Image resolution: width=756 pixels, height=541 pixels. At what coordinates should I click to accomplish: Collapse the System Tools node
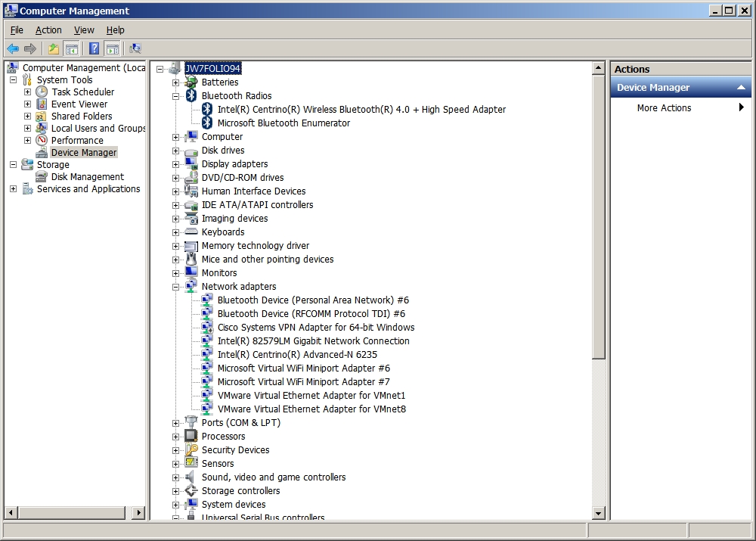click(13, 79)
